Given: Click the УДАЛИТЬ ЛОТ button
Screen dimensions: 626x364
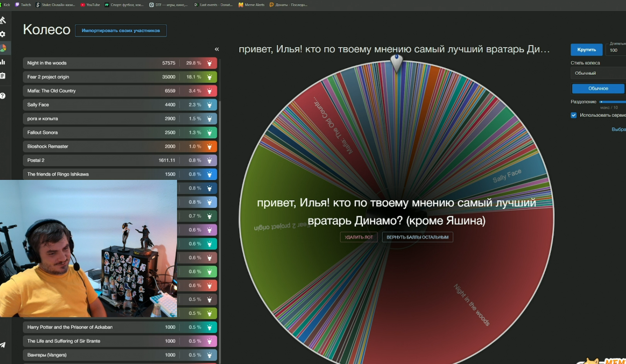Looking at the screenshot, I should 359,237.
